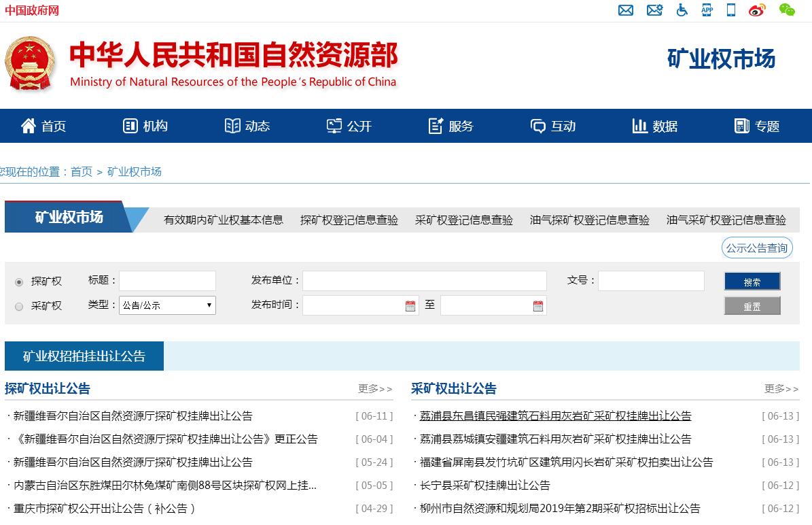Open calendar picker for start publish date
Viewport: 812px width, 525px height.
pos(410,306)
